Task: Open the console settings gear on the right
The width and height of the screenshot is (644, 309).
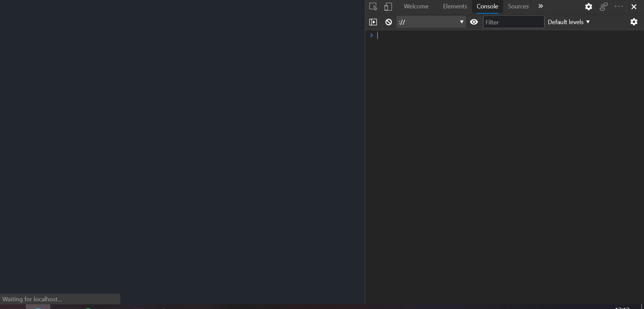Action: tap(634, 22)
